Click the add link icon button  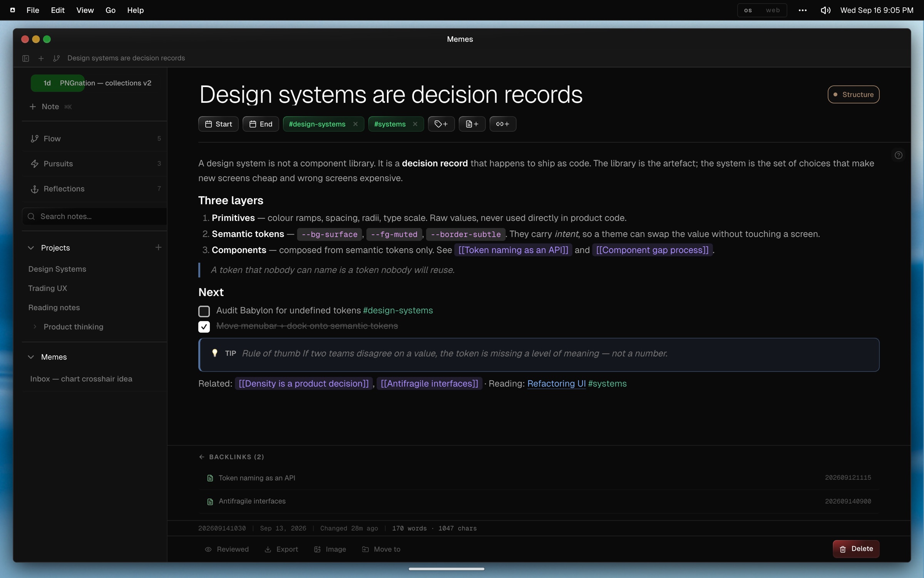click(x=503, y=124)
